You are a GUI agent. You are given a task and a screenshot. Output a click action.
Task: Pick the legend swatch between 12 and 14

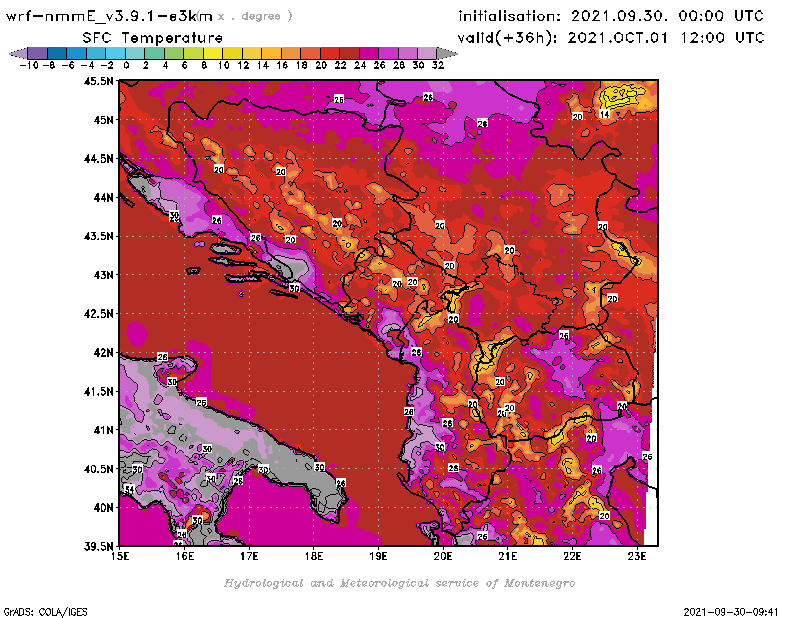(252, 53)
